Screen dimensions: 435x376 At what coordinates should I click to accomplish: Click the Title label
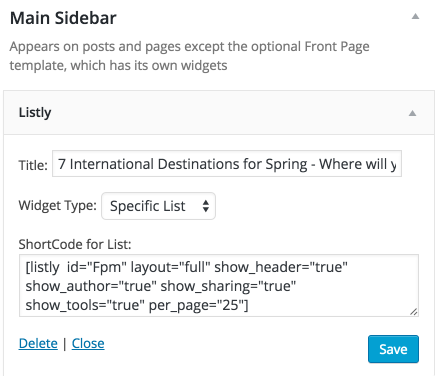[x=33, y=165]
